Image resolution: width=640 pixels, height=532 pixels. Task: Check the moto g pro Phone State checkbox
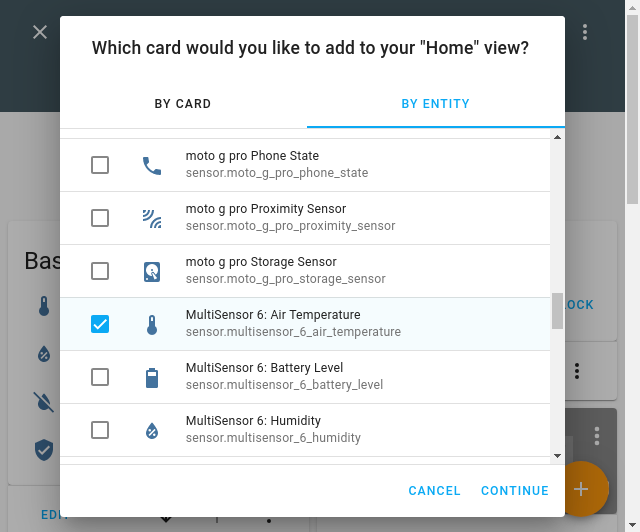pos(100,165)
